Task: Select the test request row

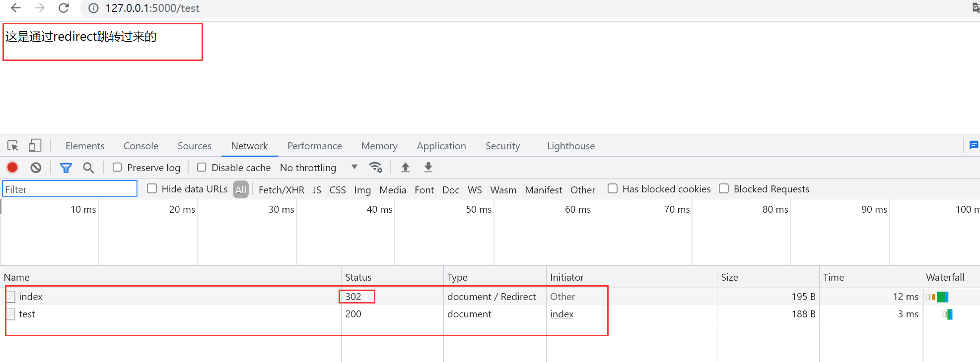Action: click(490, 314)
